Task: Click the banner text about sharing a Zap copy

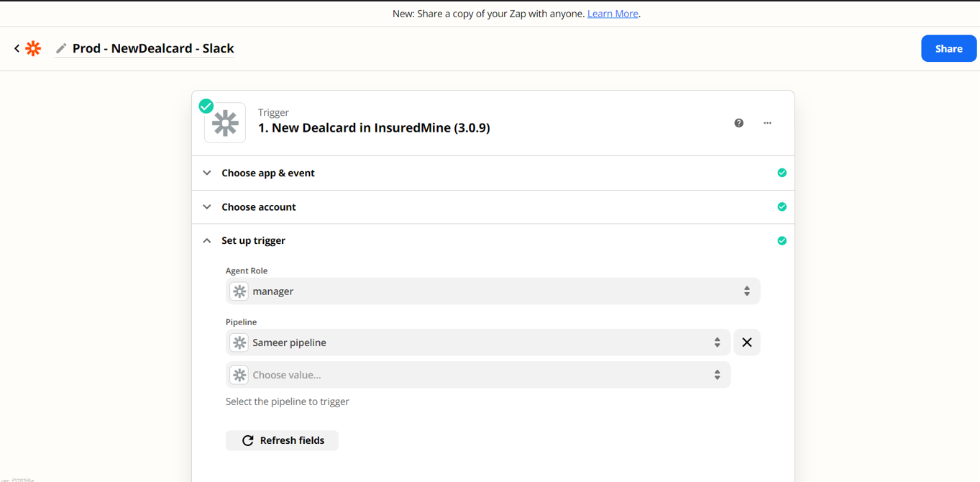Action: [488, 14]
